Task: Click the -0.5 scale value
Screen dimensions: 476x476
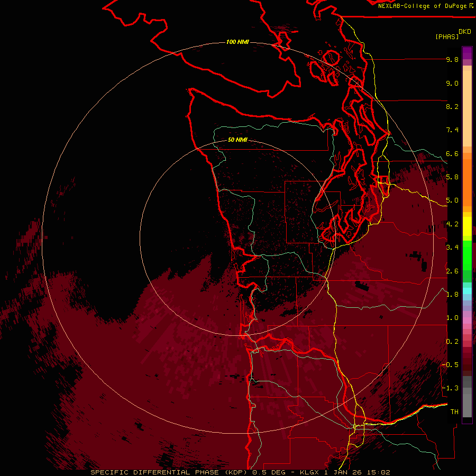Action: (x=450, y=364)
